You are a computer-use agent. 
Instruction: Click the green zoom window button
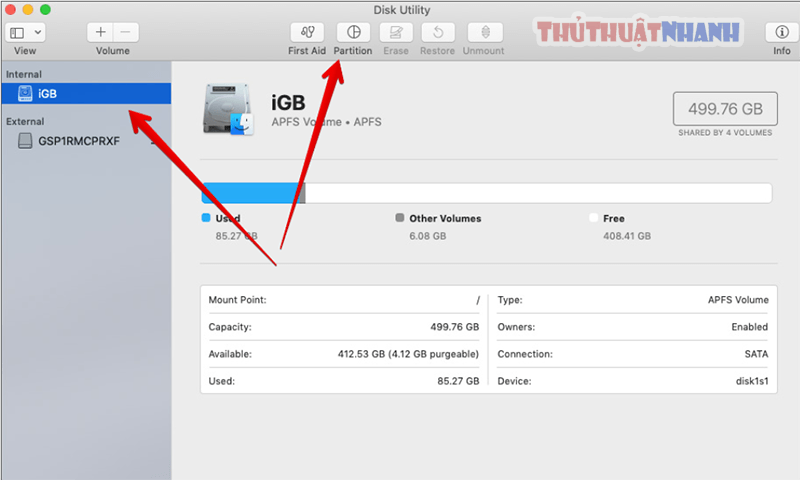[45, 9]
